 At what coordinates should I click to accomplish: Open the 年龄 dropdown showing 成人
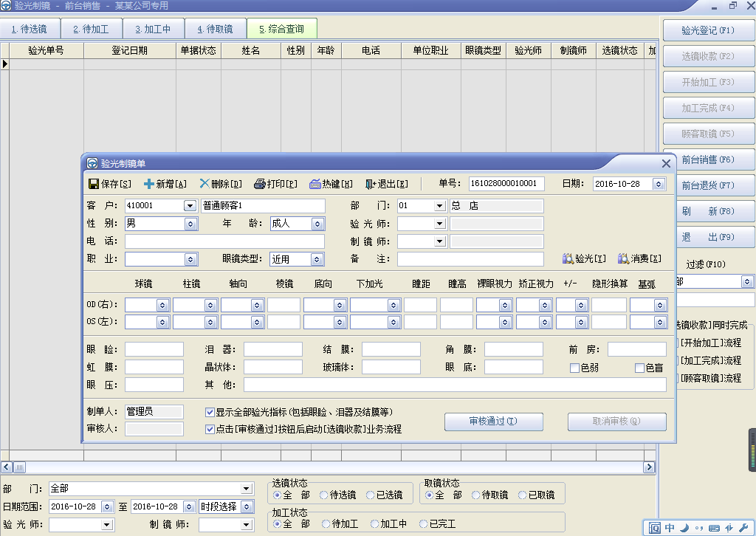317,224
